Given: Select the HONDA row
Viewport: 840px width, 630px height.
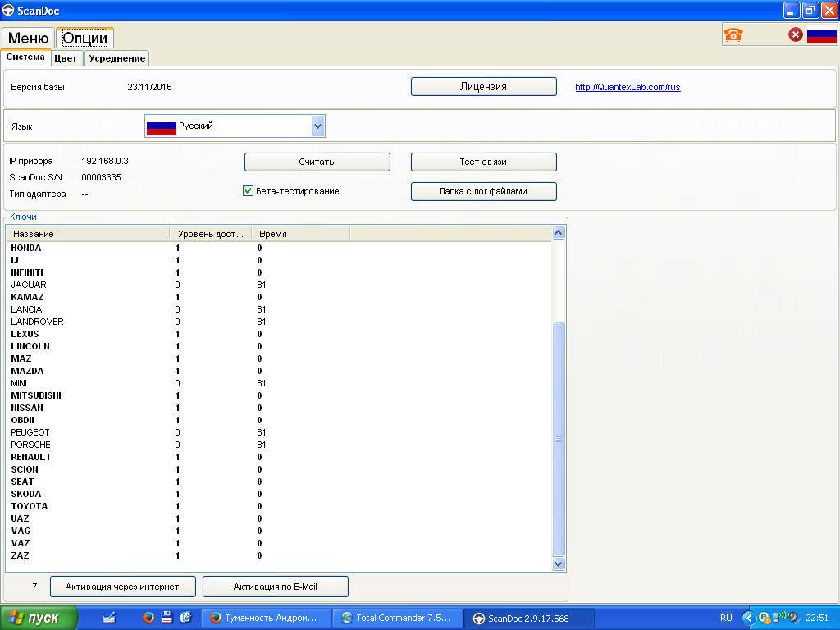Looking at the screenshot, I should tap(279, 248).
